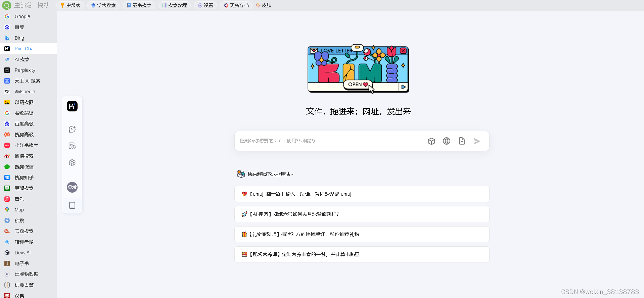Click the file upload icon
644x298 pixels.
click(462, 141)
